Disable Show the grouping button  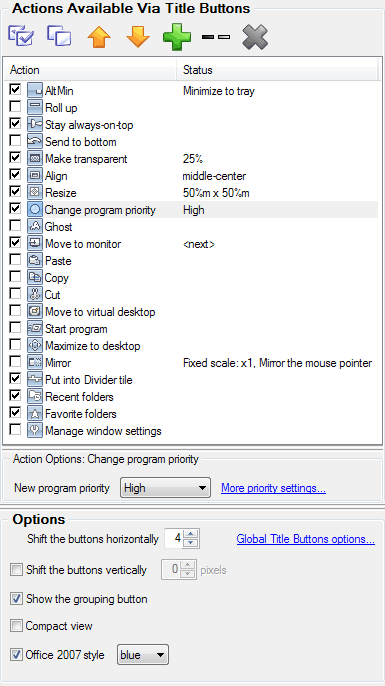point(16,598)
